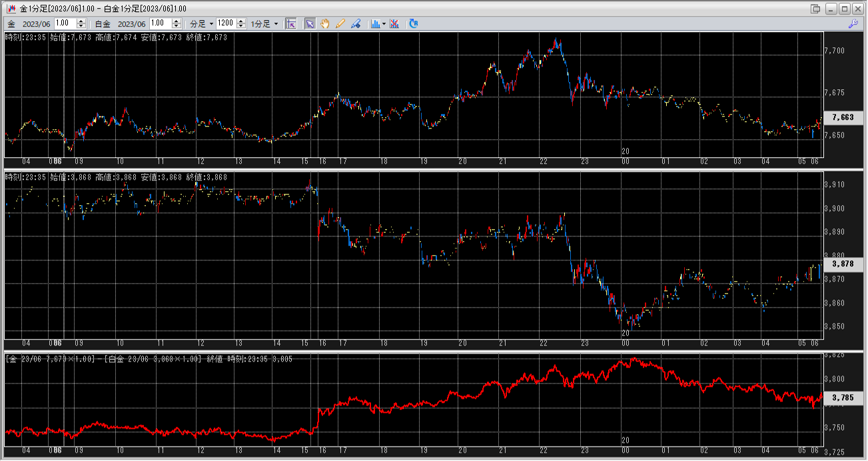This screenshot has width=868, height=461.
Task: Click the 3,785 spread price label
Action: point(843,399)
